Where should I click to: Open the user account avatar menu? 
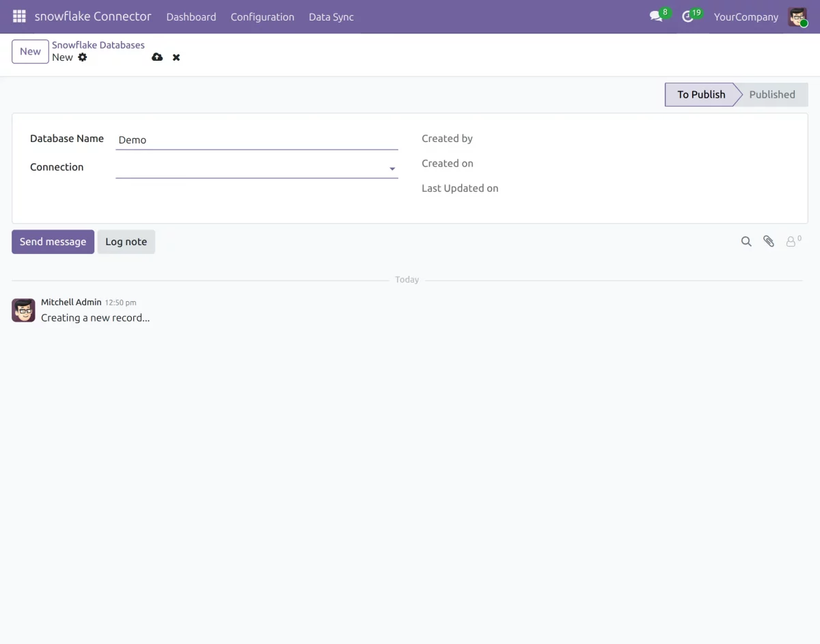coord(798,16)
